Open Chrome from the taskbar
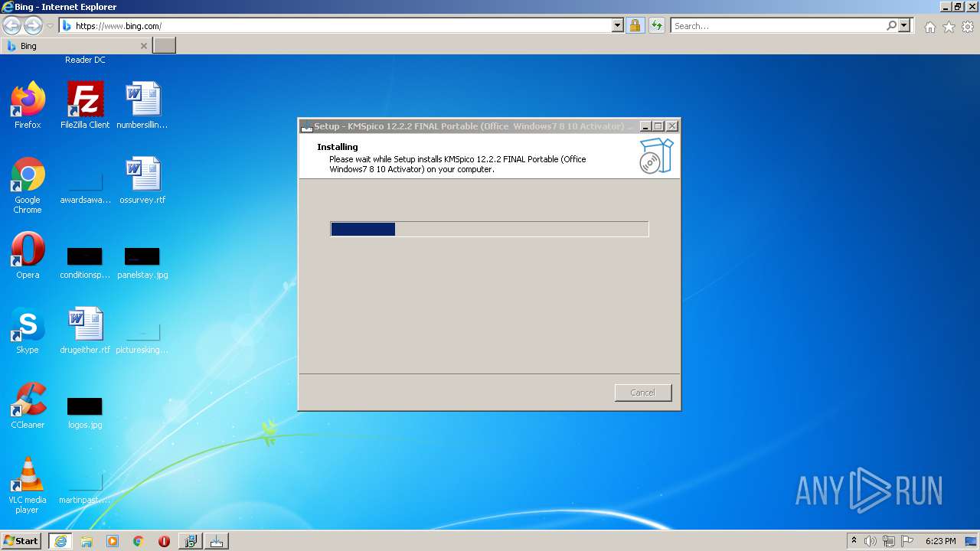The width and height of the screenshot is (980, 551). (x=139, y=541)
